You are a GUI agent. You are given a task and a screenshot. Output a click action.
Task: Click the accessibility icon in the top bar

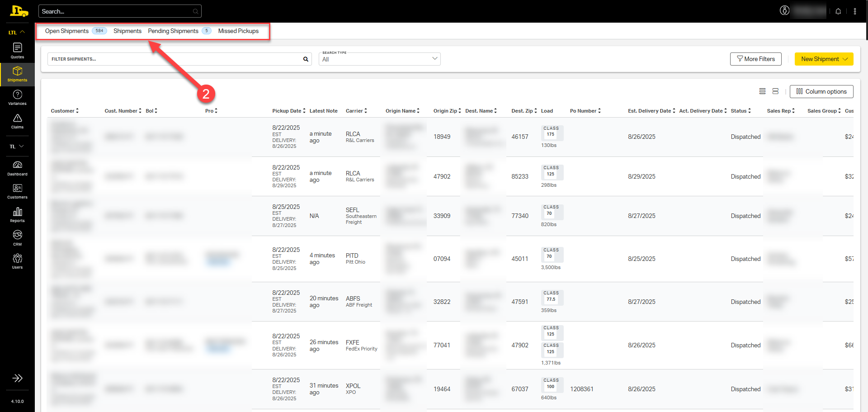(x=784, y=10)
